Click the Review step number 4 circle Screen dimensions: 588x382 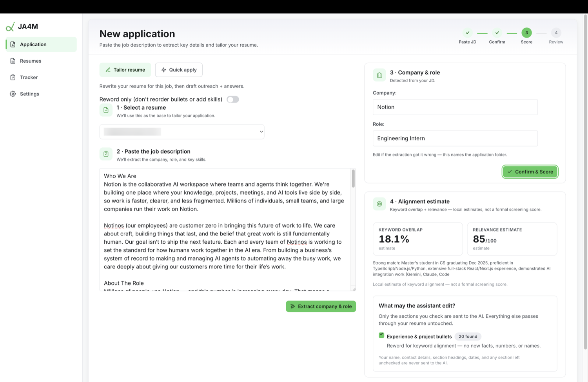click(556, 33)
